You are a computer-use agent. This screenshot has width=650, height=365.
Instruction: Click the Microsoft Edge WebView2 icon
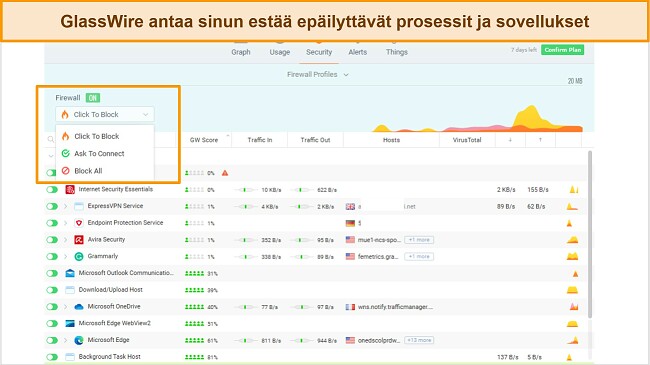[70, 323]
